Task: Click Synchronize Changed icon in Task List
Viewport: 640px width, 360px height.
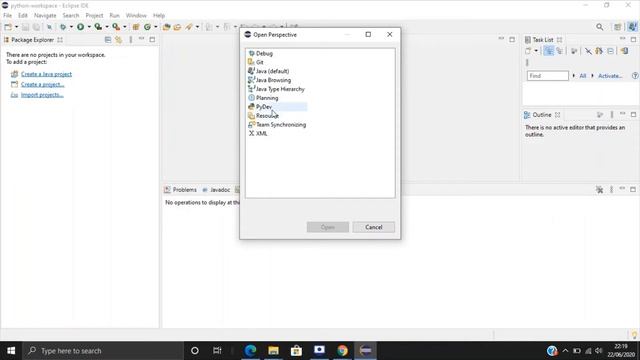Action: point(599,51)
